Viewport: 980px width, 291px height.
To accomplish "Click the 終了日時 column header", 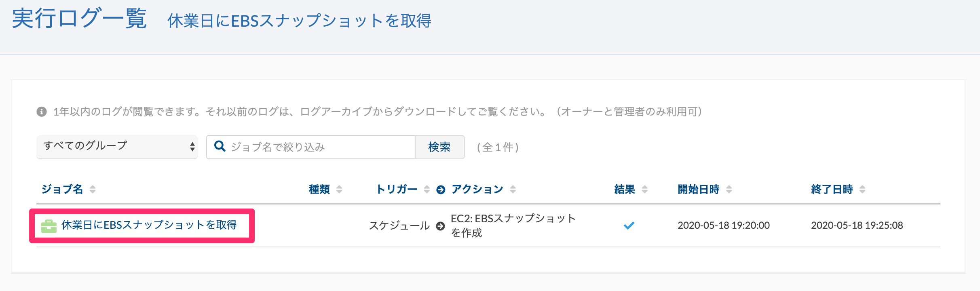I will (x=832, y=189).
